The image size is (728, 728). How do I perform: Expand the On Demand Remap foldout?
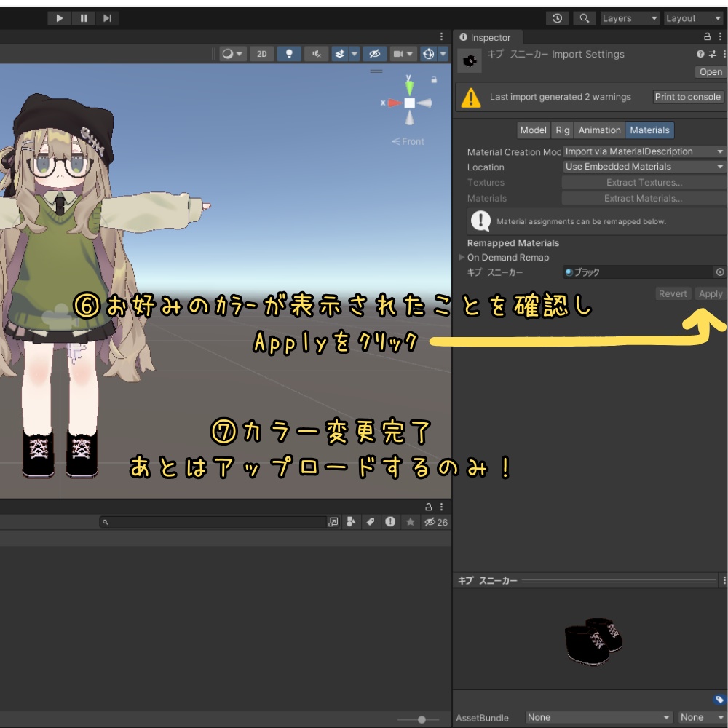coord(462,257)
